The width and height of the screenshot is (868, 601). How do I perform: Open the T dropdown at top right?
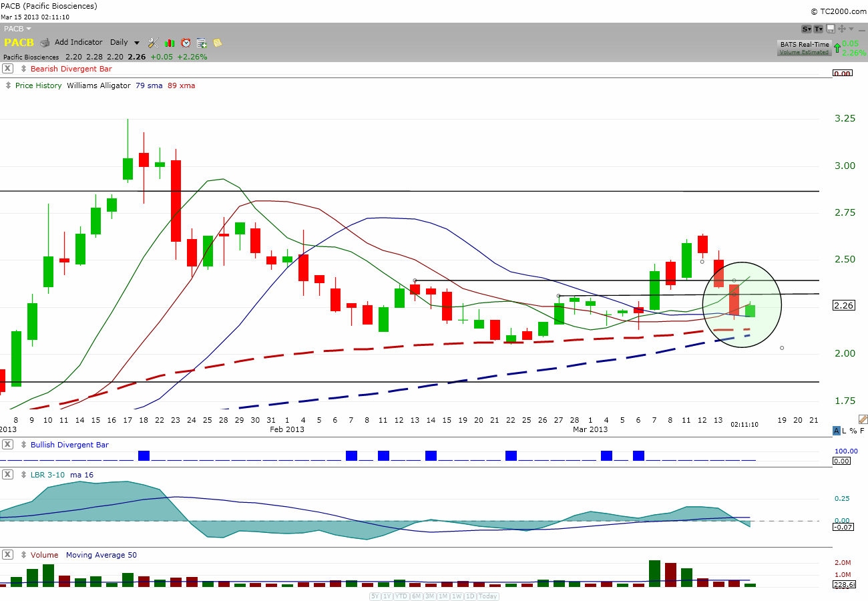point(819,29)
